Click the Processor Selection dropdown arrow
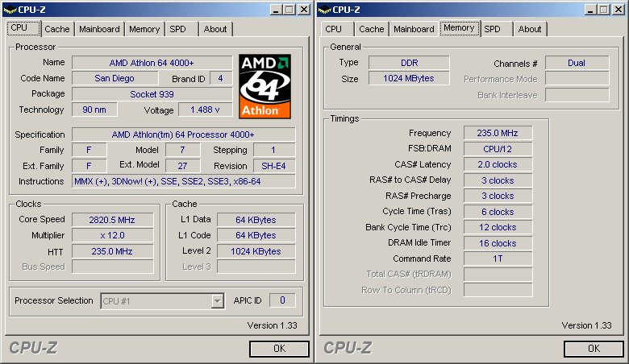Screen dimensions: 629x364 click(x=217, y=301)
